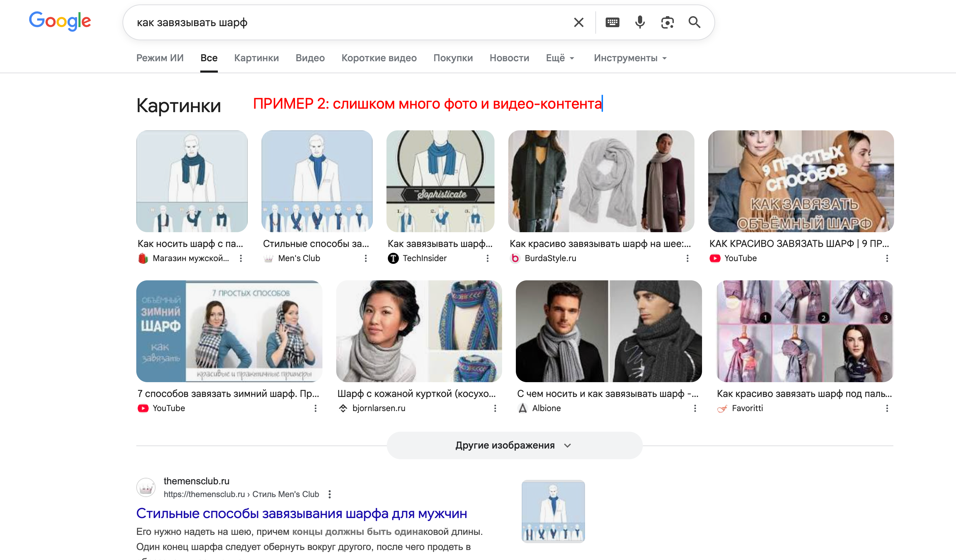Click the Albione favicon
The width and height of the screenshot is (956, 560).
coord(522,408)
